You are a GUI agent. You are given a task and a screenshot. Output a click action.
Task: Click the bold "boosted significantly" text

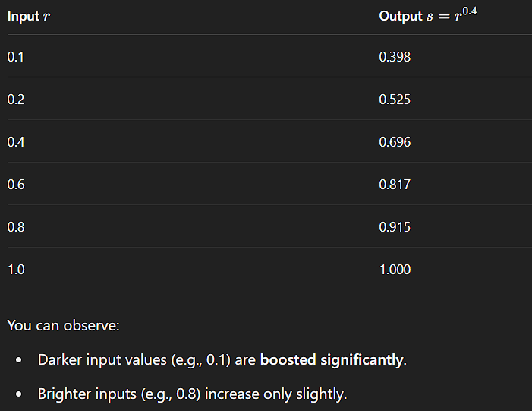coord(331,359)
